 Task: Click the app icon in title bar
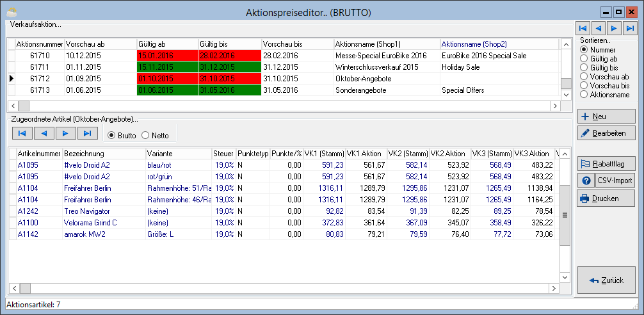point(12,12)
